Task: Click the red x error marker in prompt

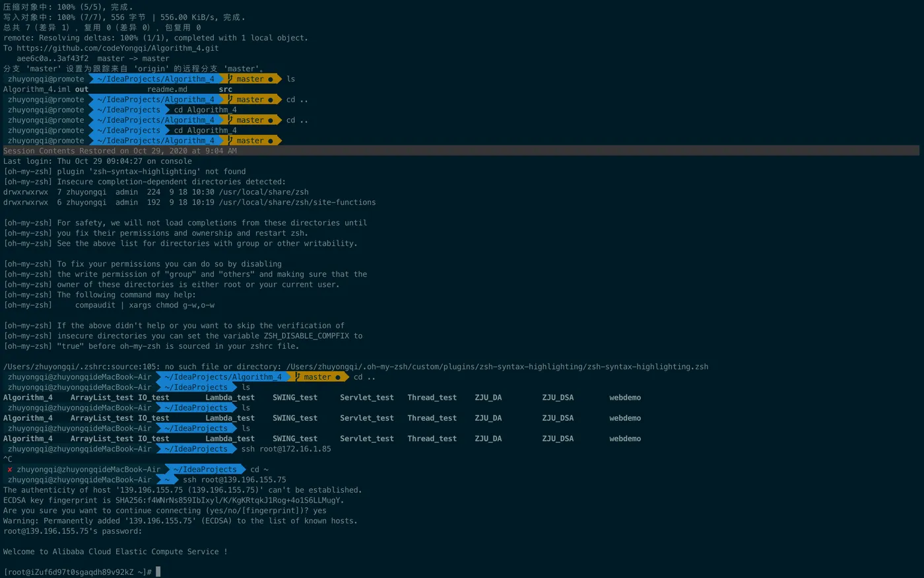Action: click(x=10, y=470)
